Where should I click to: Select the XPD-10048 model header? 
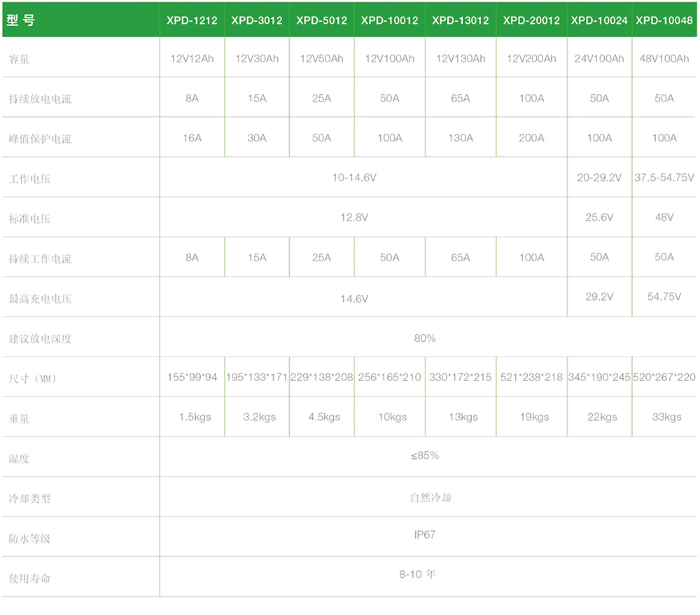click(x=664, y=20)
